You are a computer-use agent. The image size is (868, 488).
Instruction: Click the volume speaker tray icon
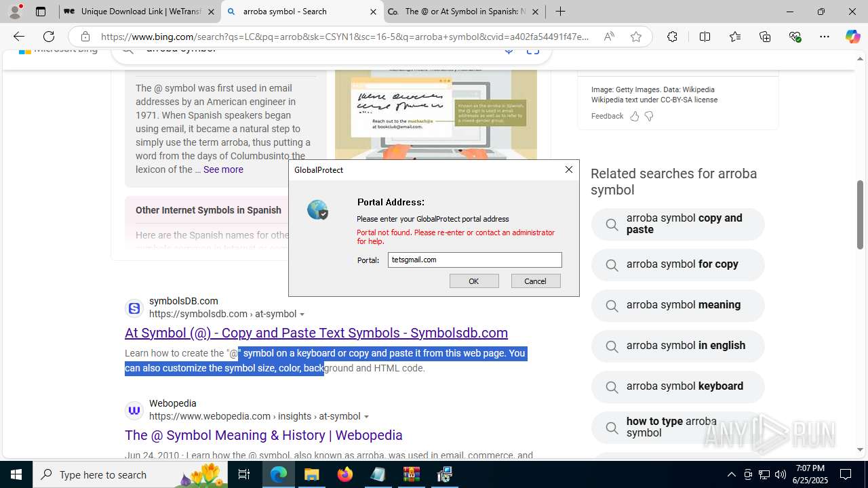tap(781, 474)
